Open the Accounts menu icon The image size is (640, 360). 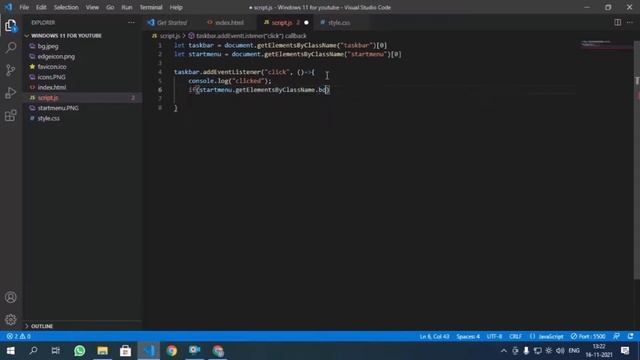pos(11,297)
